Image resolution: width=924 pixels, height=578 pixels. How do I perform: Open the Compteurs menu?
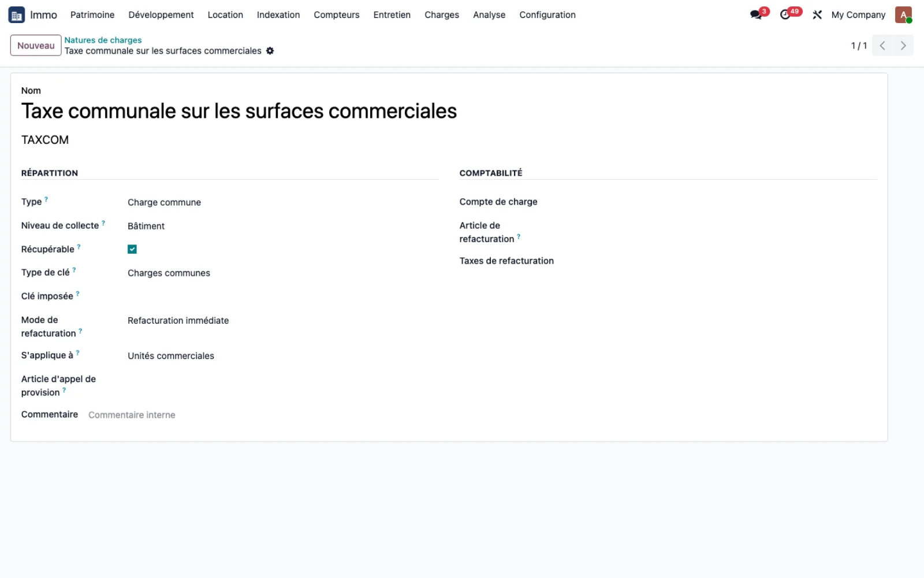coord(337,15)
